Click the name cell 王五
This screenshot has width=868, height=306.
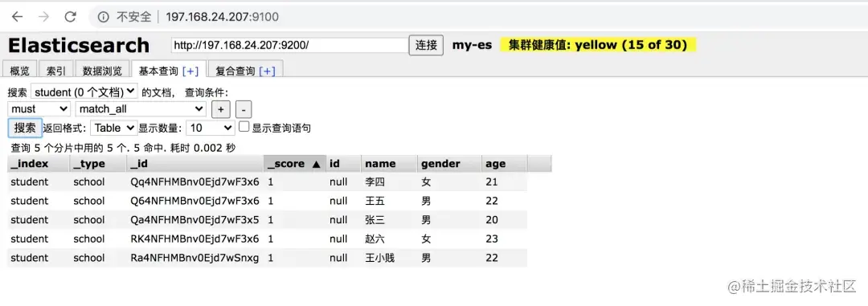389,200
